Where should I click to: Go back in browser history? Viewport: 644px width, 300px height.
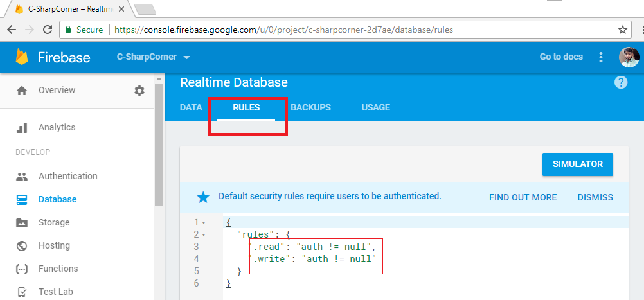pyautogui.click(x=12, y=30)
